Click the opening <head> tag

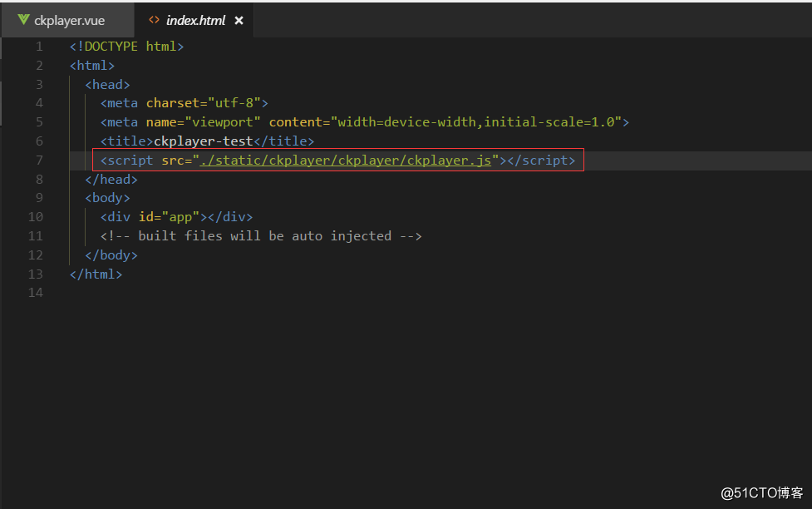pos(108,85)
